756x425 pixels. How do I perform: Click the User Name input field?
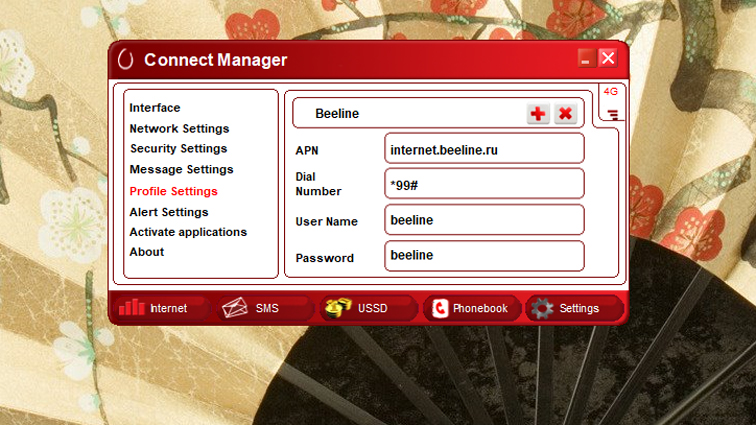(485, 220)
